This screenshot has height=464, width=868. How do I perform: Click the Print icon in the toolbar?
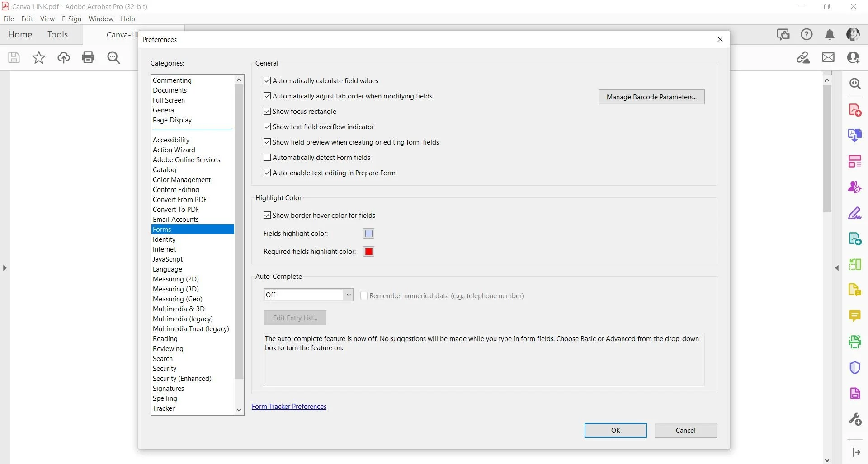88,57
